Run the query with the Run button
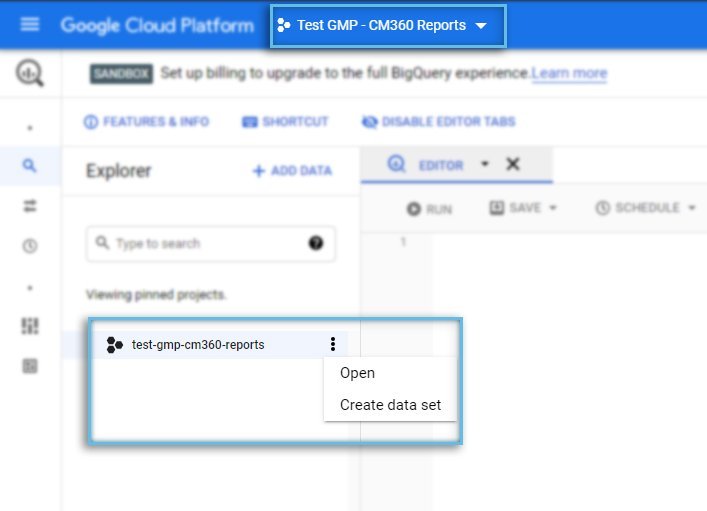 coord(429,209)
